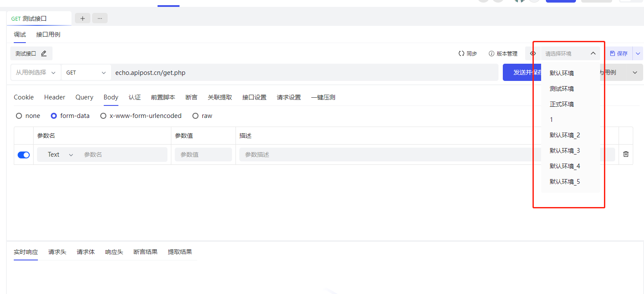Choose x-www-form-urlencoded radio option
Viewport: 644px width, 294px height.
[103, 116]
